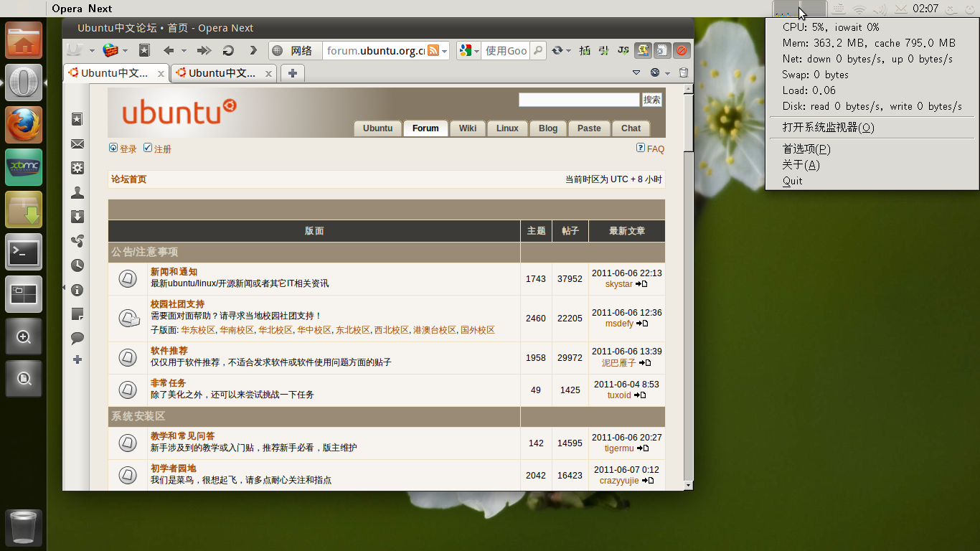Expand the Opera menu button dropdown arrow

(92, 51)
